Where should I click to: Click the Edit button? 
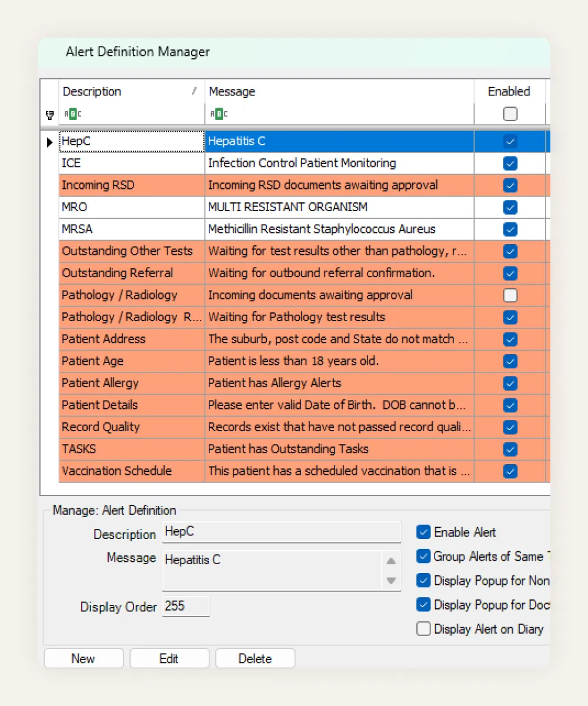[169, 658]
